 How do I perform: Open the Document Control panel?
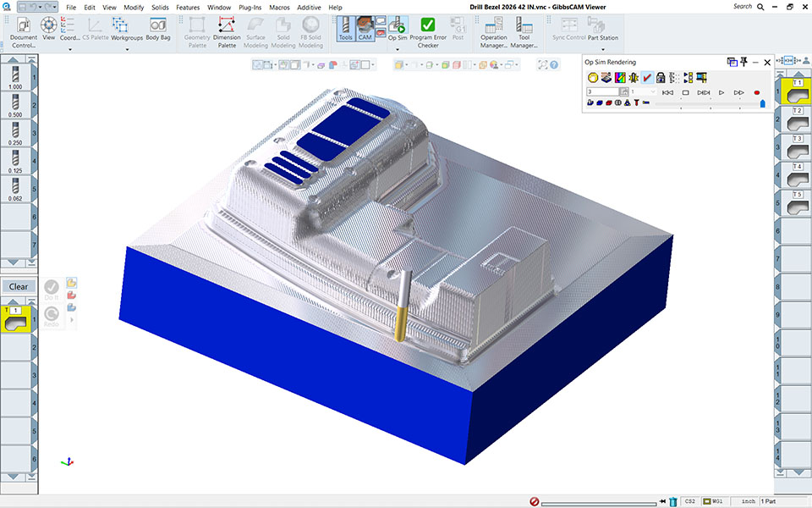[x=23, y=30]
